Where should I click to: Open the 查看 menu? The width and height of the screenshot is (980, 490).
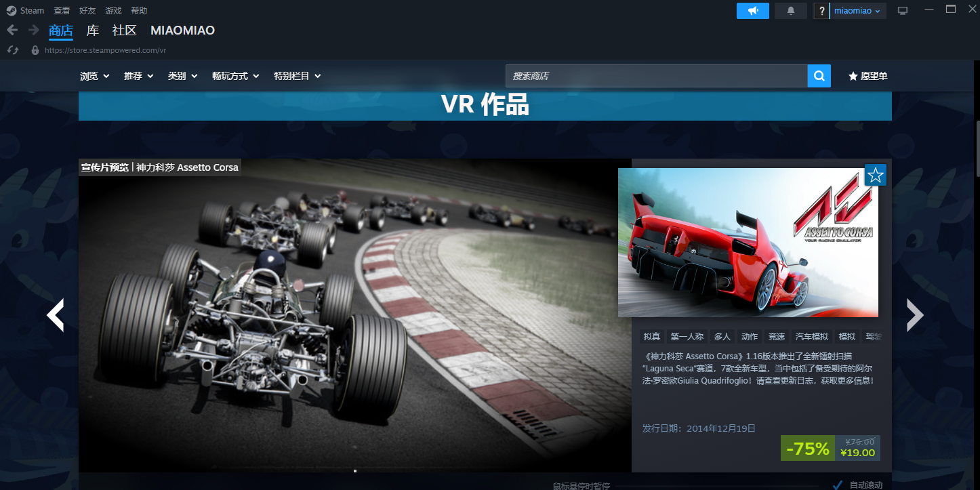pos(62,10)
